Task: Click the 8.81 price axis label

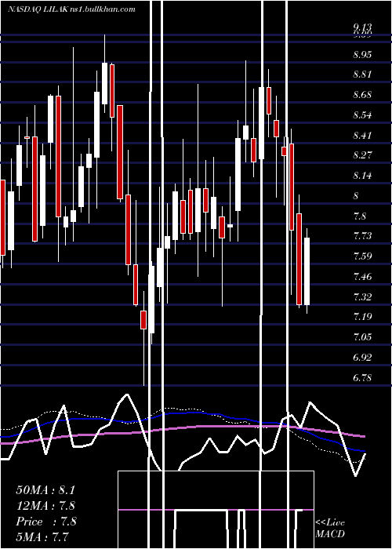Action: [362, 75]
